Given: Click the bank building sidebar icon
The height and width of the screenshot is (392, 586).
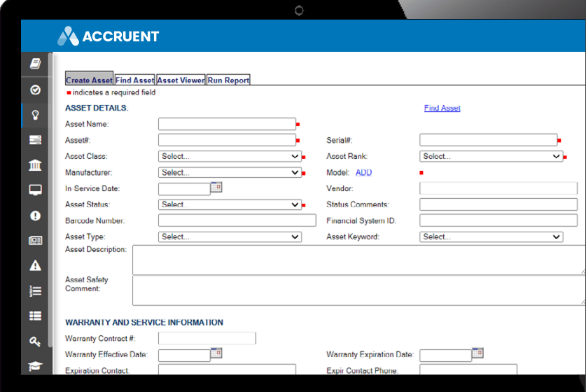Looking at the screenshot, I should tap(35, 165).
